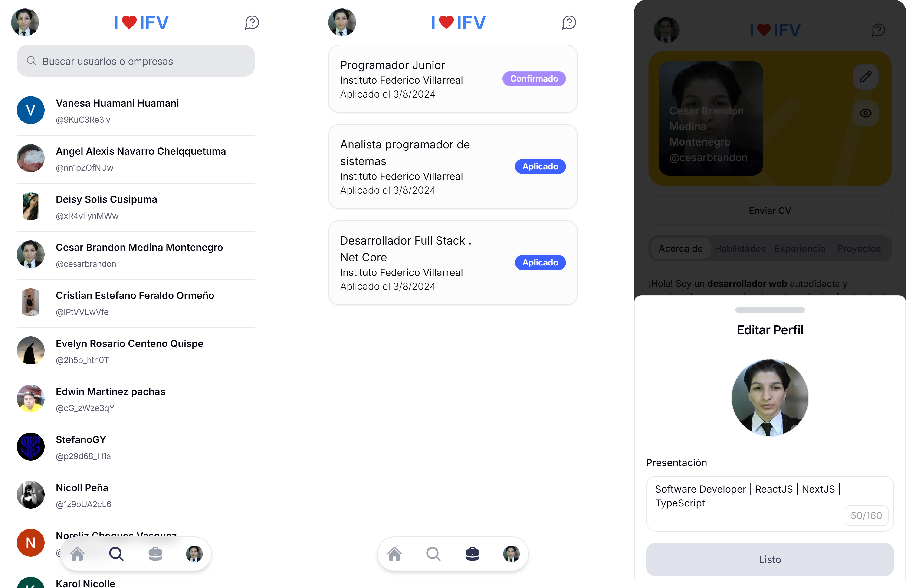906x588 pixels.
Task: Focus the Buscar usuarios o empresas field
Action: coord(136,61)
